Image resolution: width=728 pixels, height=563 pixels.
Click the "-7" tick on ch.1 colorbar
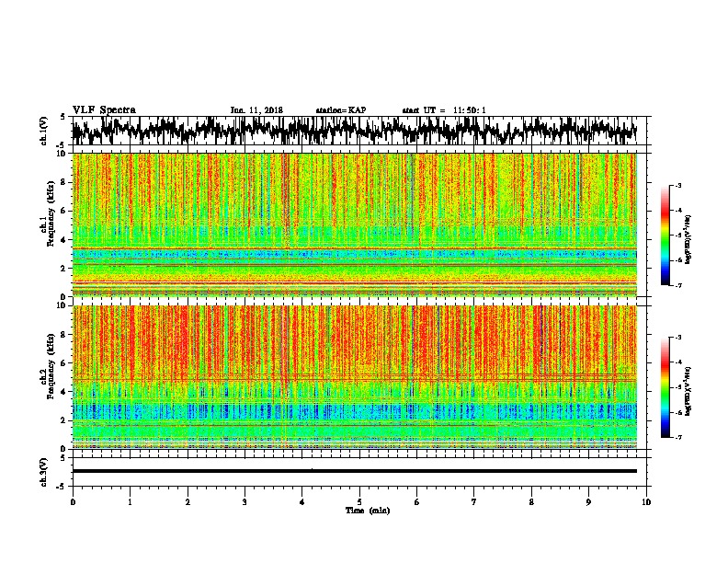[678, 285]
